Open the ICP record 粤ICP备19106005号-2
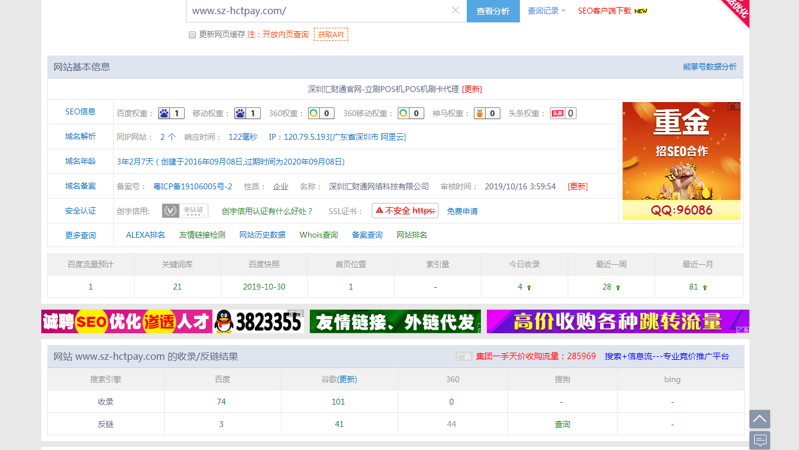799x450 pixels. coord(193,187)
